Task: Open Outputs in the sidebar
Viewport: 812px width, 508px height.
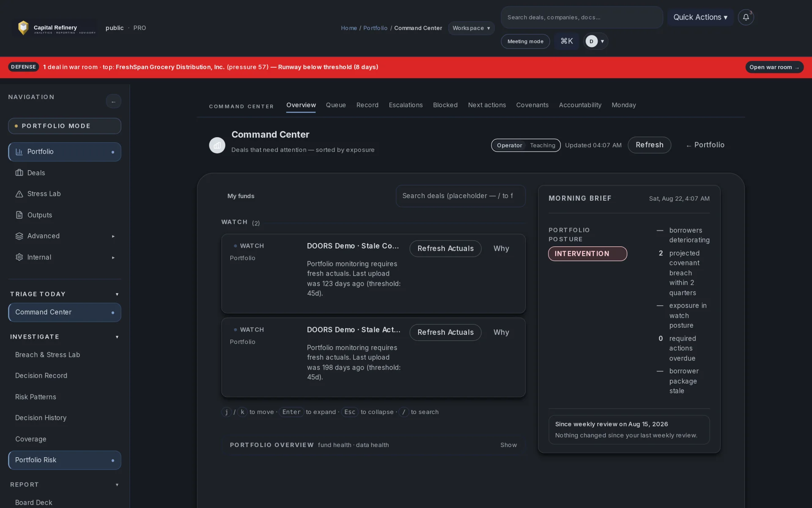Action: (x=65, y=215)
